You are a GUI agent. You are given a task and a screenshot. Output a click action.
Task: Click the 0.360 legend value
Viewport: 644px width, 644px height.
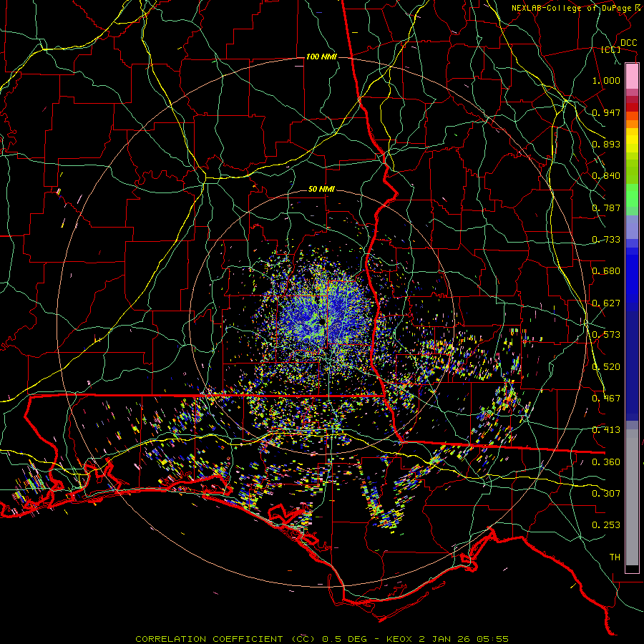606,462
